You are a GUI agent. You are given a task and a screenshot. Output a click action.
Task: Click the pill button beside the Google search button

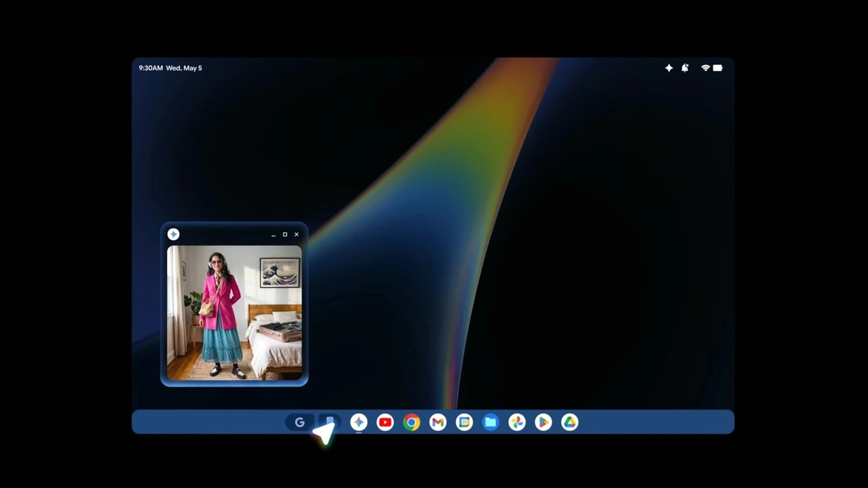[x=329, y=422]
